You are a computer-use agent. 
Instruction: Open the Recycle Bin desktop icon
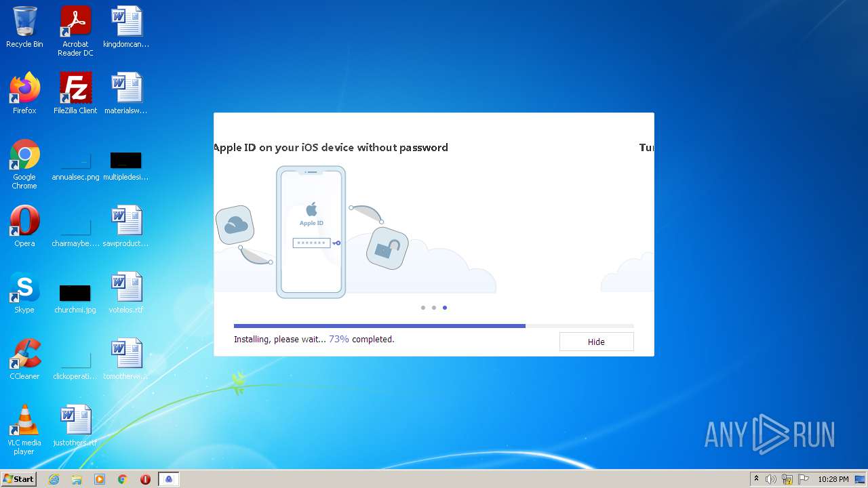24,27
